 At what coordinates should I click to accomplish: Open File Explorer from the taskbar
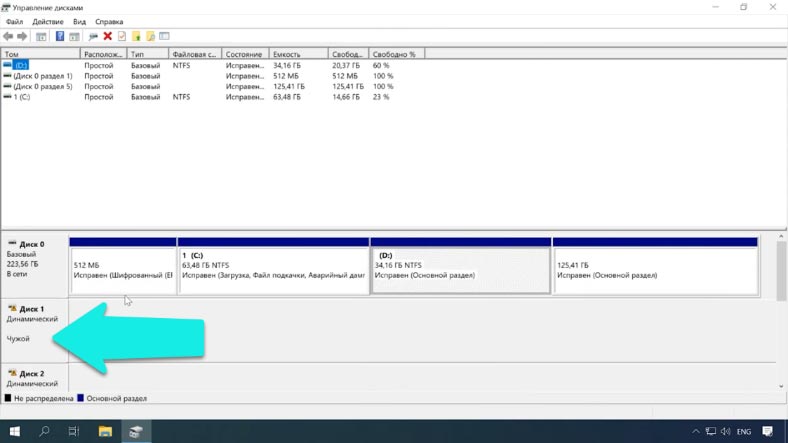click(105, 432)
